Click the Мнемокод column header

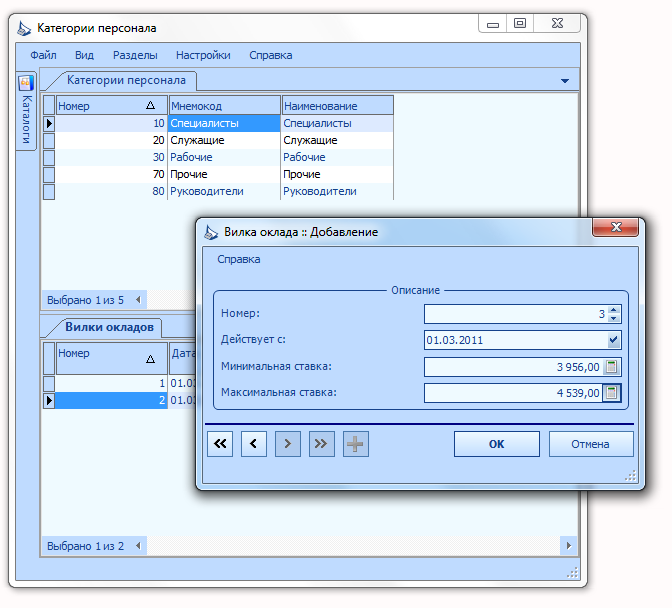(x=225, y=105)
